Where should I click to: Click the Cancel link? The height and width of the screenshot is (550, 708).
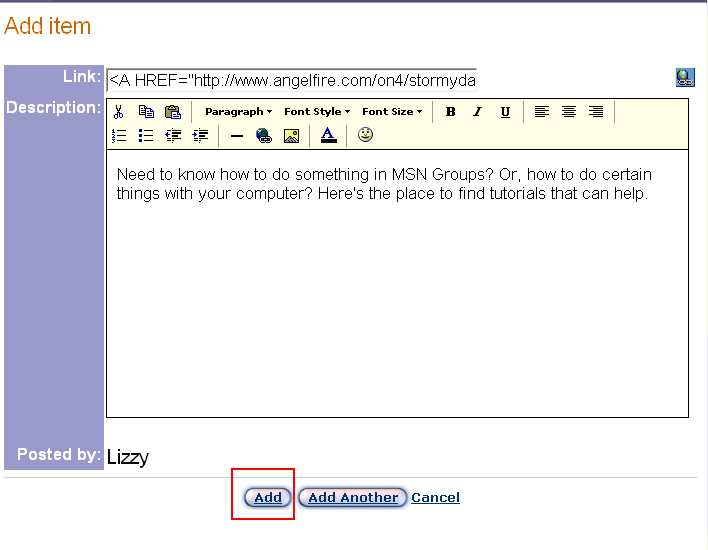[435, 498]
